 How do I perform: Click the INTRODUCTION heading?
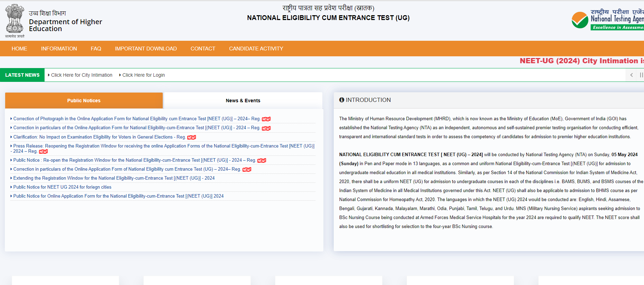368,100
